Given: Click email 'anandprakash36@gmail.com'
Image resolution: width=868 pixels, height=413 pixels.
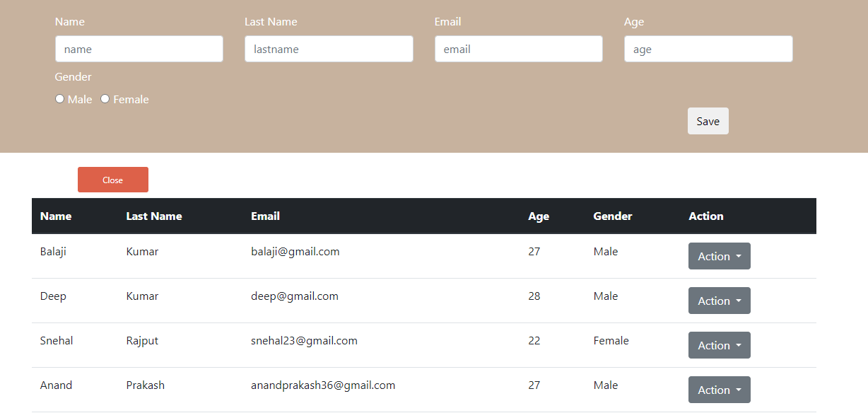Looking at the screenshot, I should [x=323, y=385].
